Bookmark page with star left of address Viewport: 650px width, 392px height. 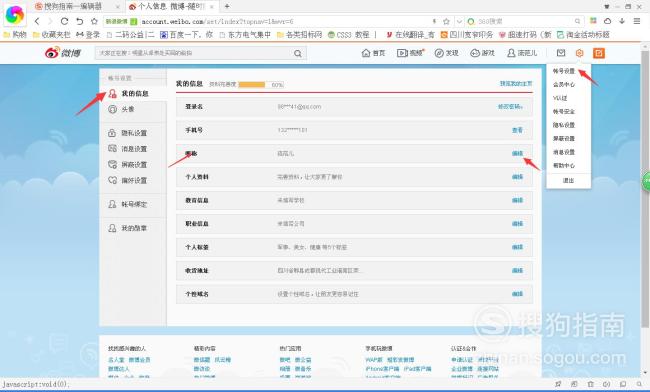coord(95,21)
